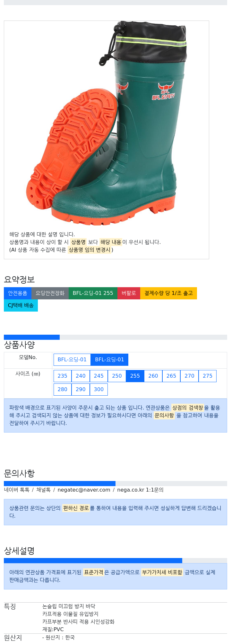Pick size 240 option
Image resolution: width=231 pixels, height=644 pixels.
(x=81, y=376)
